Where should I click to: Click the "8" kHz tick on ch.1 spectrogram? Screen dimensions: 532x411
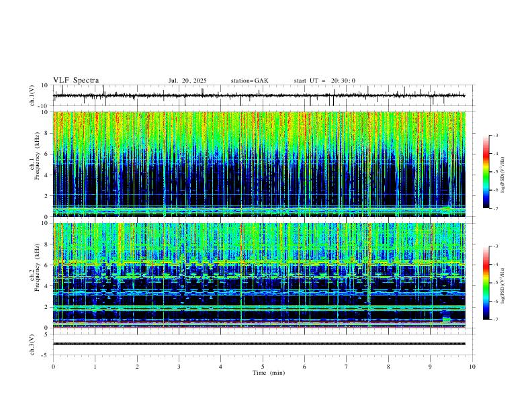point(47,133)
